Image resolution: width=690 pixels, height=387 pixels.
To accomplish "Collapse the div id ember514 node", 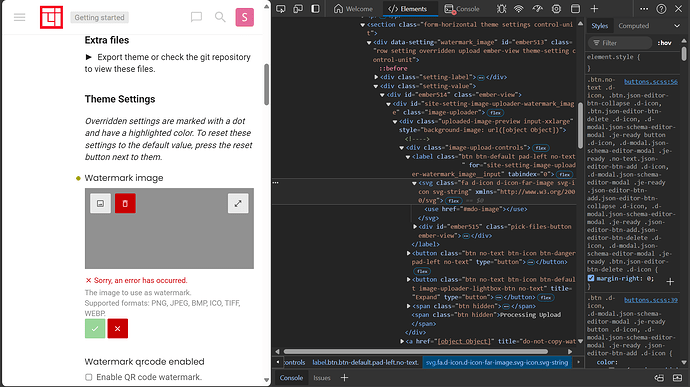I will pos(382,95).
